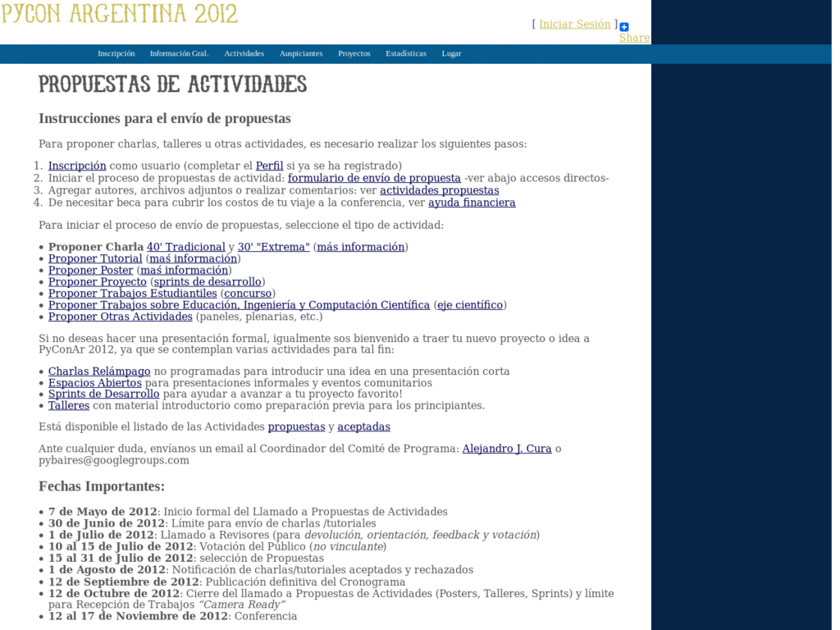Follow the Inscripción link in step 1

click(77, 166)
